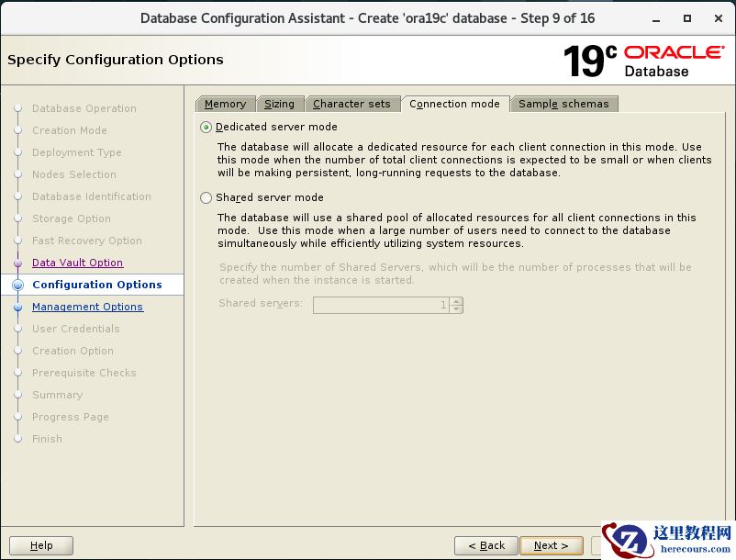
Task: Click the User Credentials step label
Action: pos(75,329)
